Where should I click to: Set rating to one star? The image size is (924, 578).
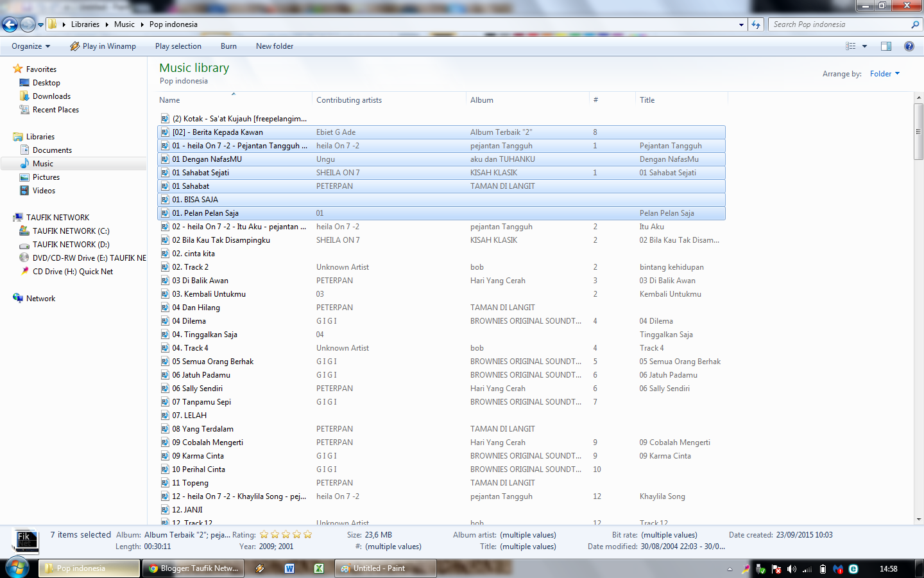pyautogui.click(x=264, y=534)
